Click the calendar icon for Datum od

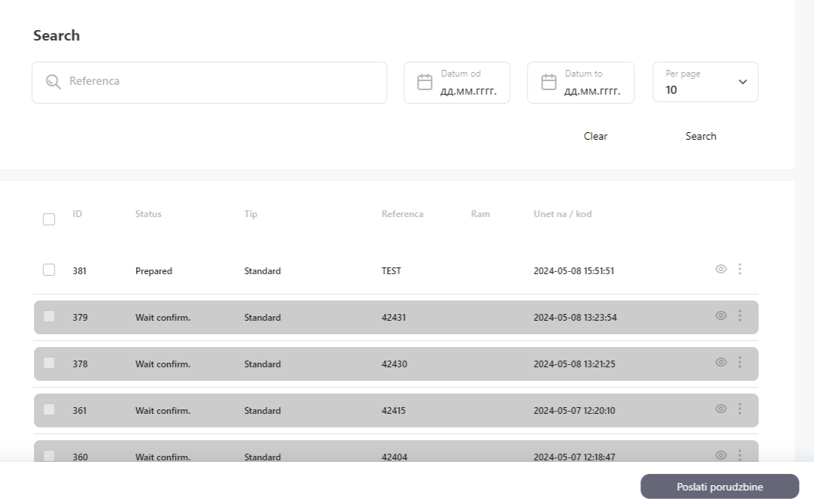(x=425, y=82)
